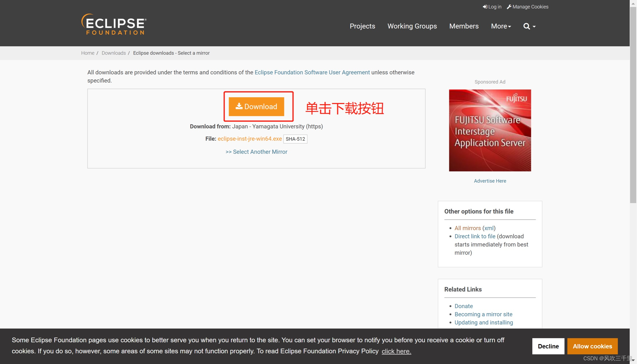
Task: Click the orange Download button
Action: click(x=256, y=107)
